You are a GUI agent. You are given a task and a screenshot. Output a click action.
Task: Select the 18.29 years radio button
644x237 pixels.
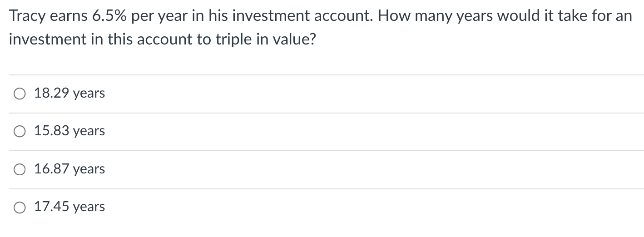tap(20, 94)
